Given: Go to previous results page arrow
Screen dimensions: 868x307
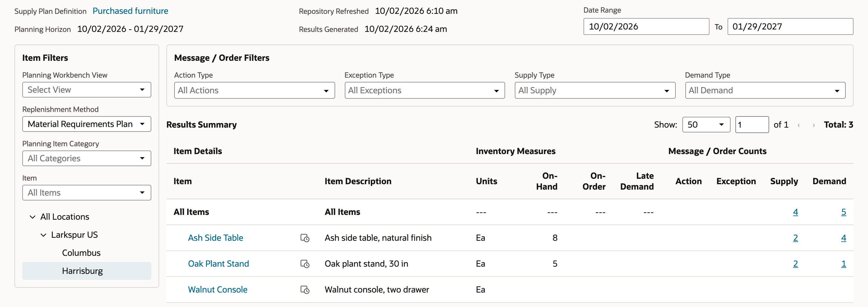Looking at the screenshot, I should coord(799,125).
